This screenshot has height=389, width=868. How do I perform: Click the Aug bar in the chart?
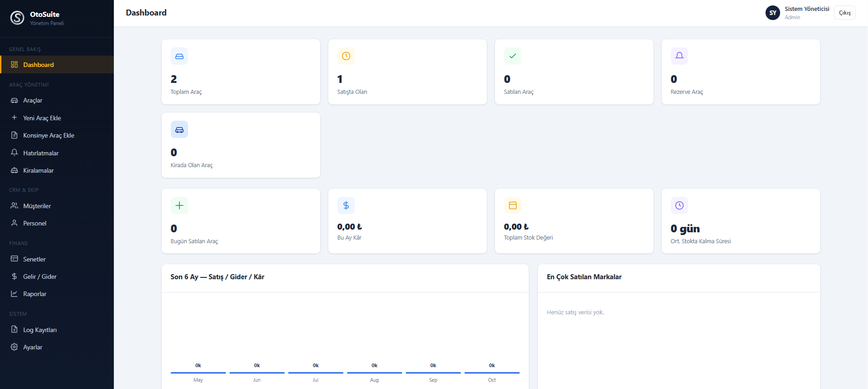(374, 373)
